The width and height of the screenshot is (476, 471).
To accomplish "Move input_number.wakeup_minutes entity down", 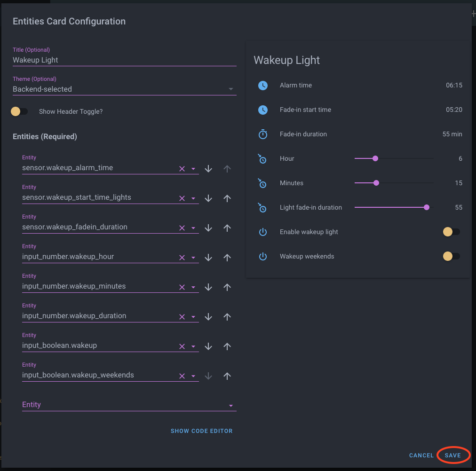I will point(209,287).
